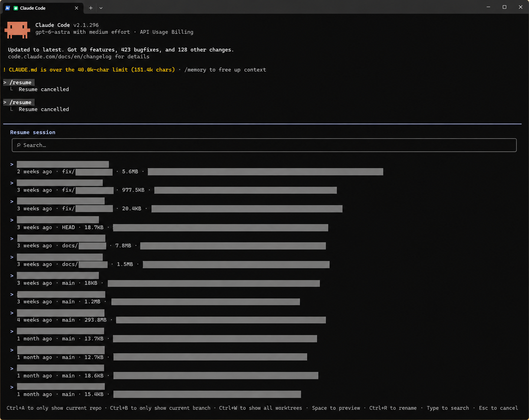Focus the Search… field in Resume session

264,145
